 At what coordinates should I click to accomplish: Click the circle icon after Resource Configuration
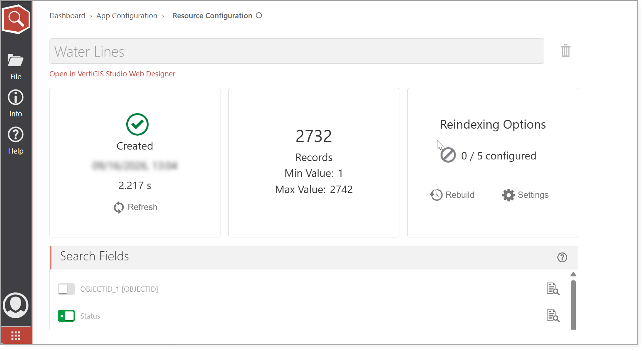pos(259,15)
